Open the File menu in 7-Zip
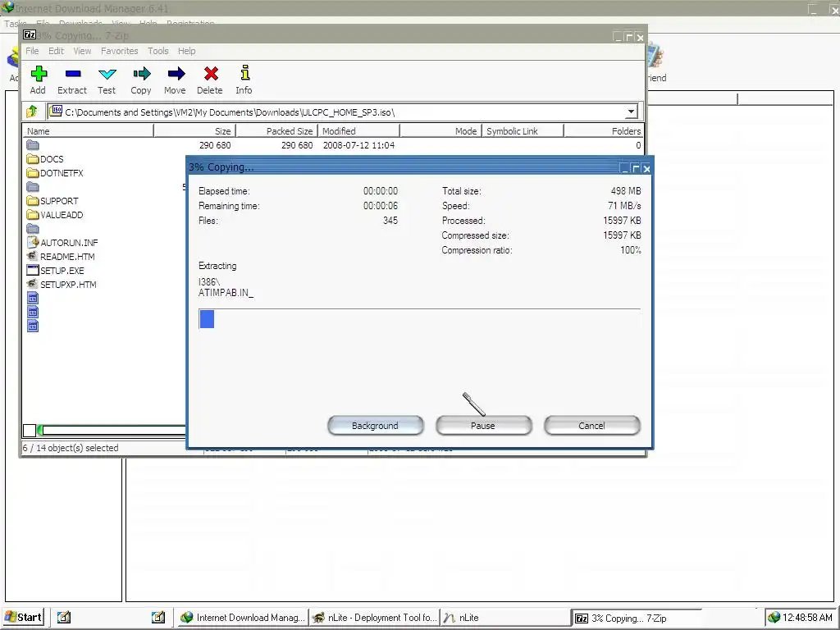Viewport: 840px width, 630px height. [x=32, y=51]
